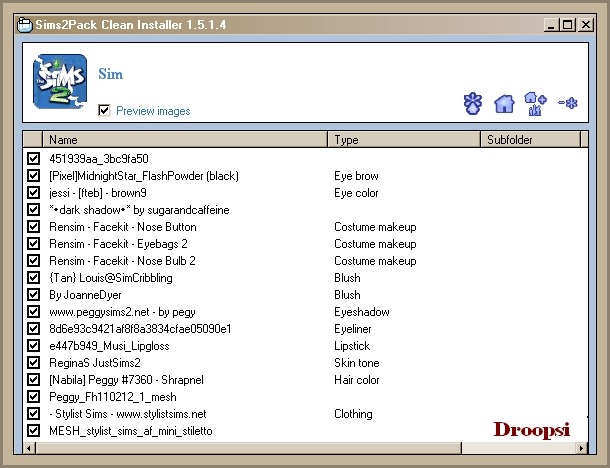Select the e447b949_Musi_Lipgloss entry

pos(109,346)
